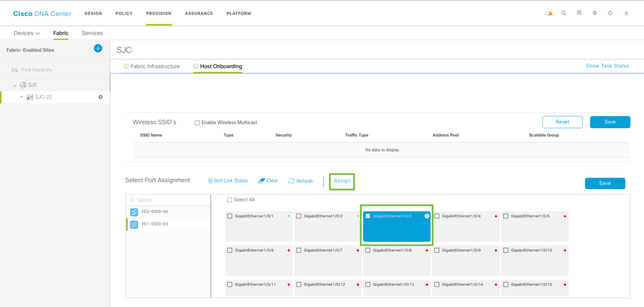Switch to the Services tab
Image resolution: width=644 pixels, height=307 pixels.
click(x=92, y=33)
